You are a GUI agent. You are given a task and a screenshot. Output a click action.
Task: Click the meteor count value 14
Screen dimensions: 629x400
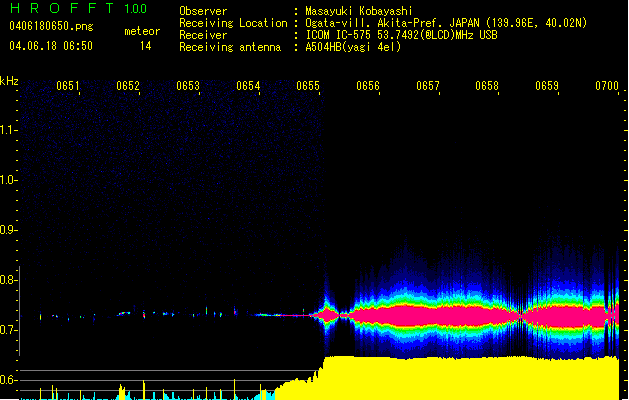[x=145, y=46]
